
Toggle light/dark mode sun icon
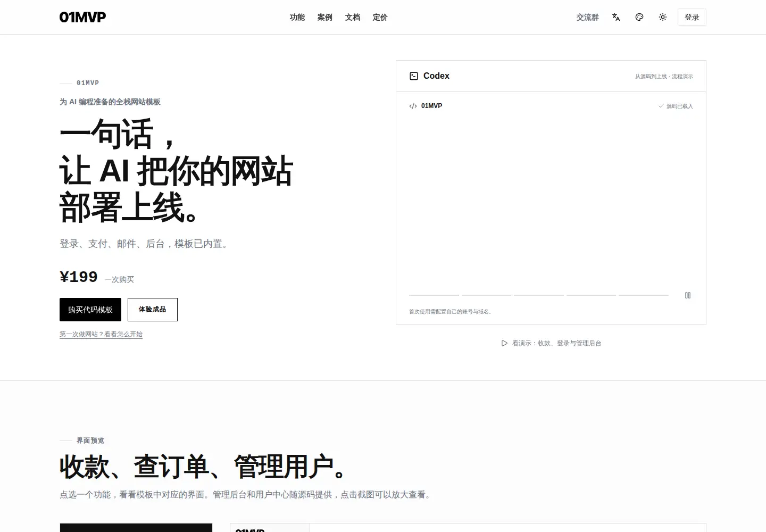[663, 17]
